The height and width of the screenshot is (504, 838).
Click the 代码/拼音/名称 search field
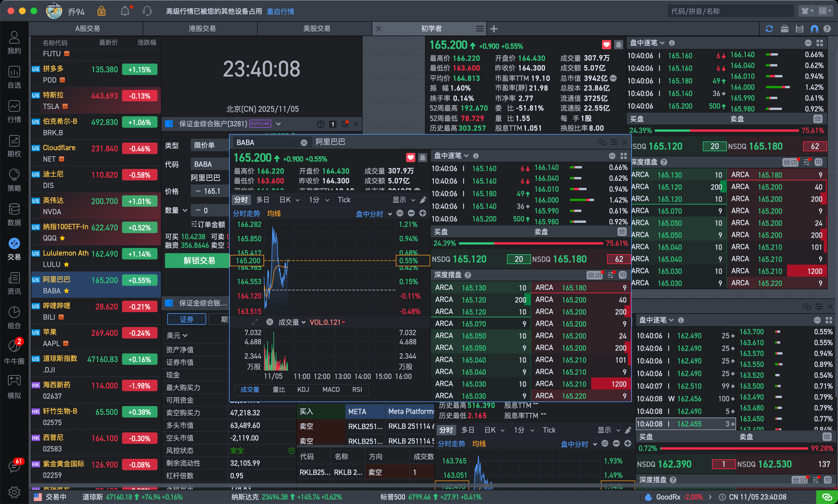(730, 11)
